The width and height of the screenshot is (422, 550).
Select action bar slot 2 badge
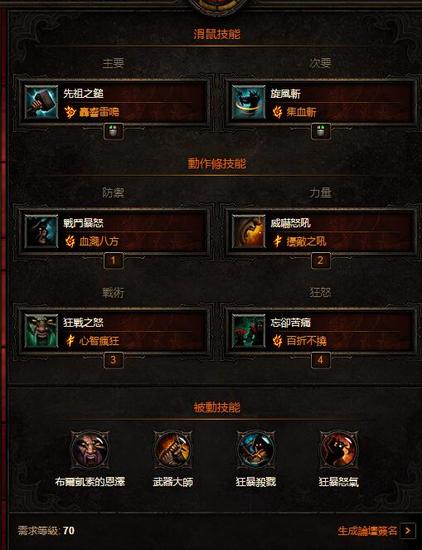[321, 261]
